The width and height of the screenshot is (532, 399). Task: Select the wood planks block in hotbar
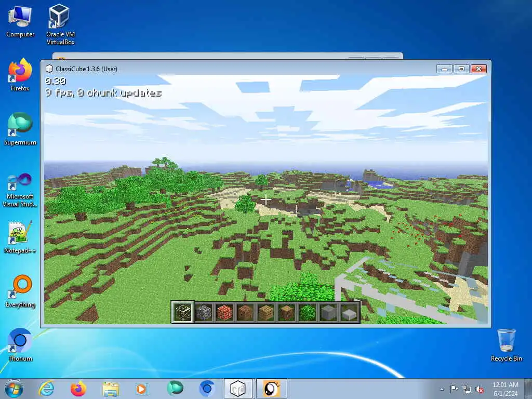click(x=266, y=312)
